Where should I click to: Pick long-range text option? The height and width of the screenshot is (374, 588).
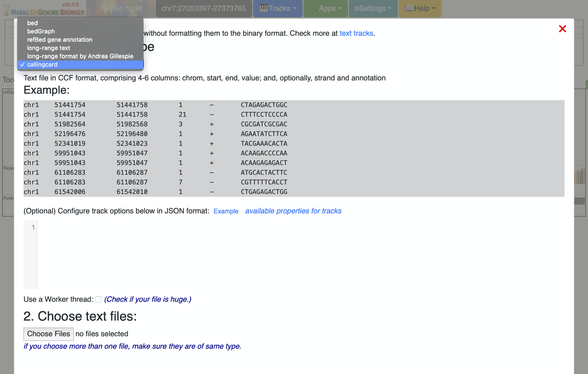point(48,48)
